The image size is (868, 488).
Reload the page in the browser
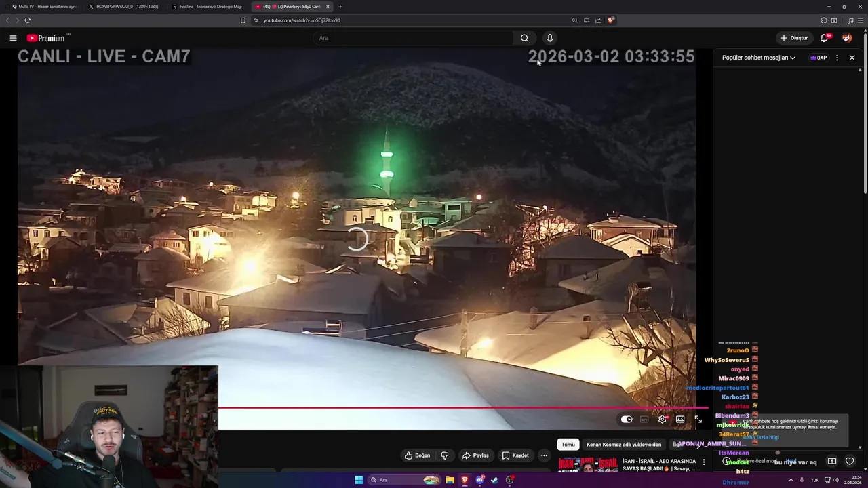pyautogui.click(x=28, y=20)
